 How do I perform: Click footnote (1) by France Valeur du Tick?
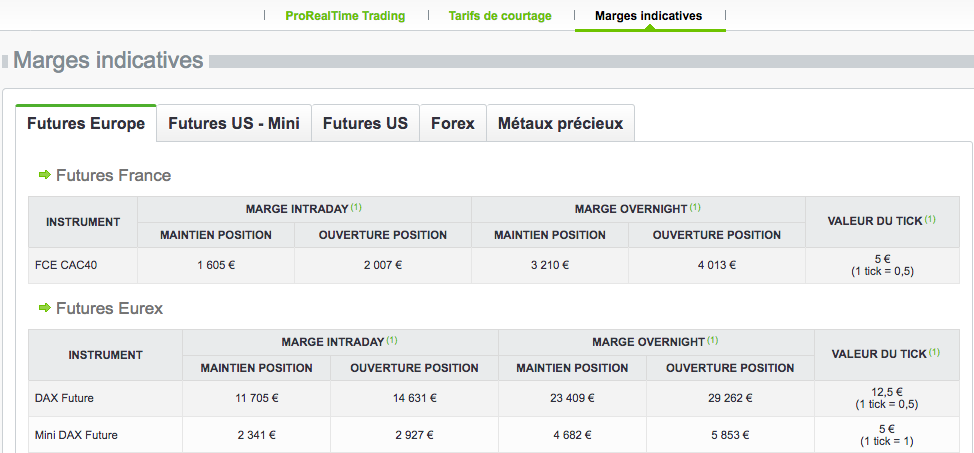click(x=930, y=219)
